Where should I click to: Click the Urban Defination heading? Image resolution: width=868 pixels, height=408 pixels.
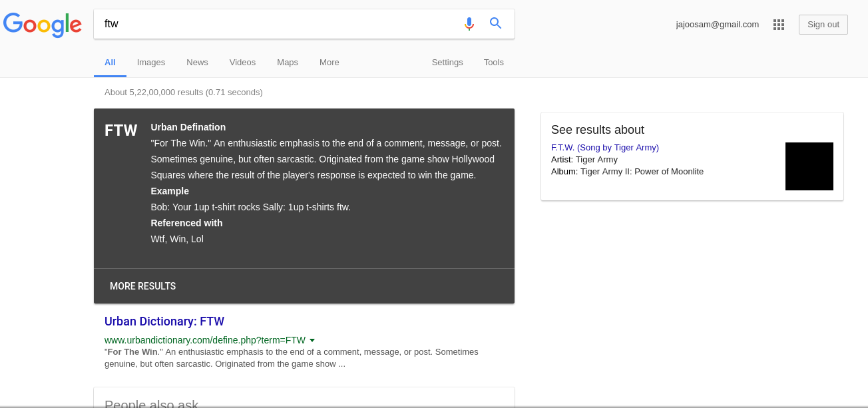pyautogui.click(x=188, y=127)
